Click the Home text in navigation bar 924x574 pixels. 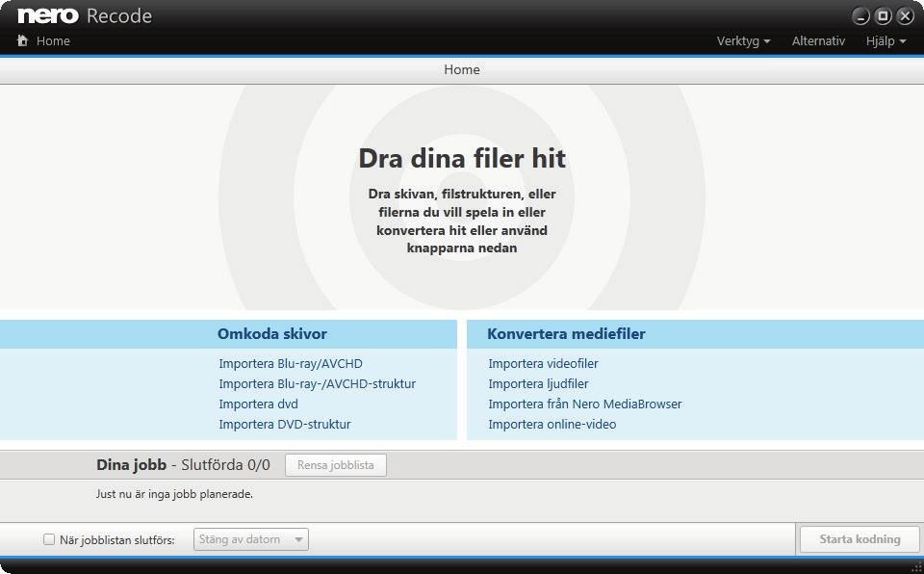coord(53,40)
